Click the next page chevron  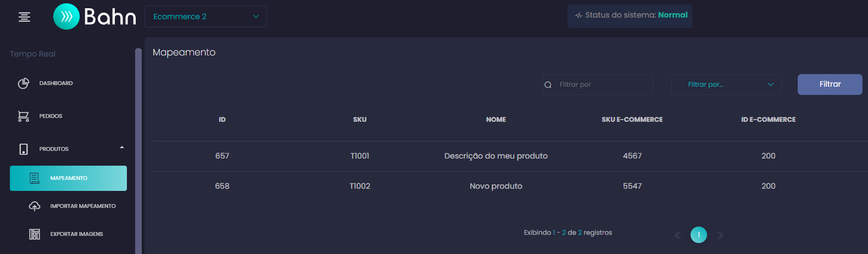(x=720, y=235)
